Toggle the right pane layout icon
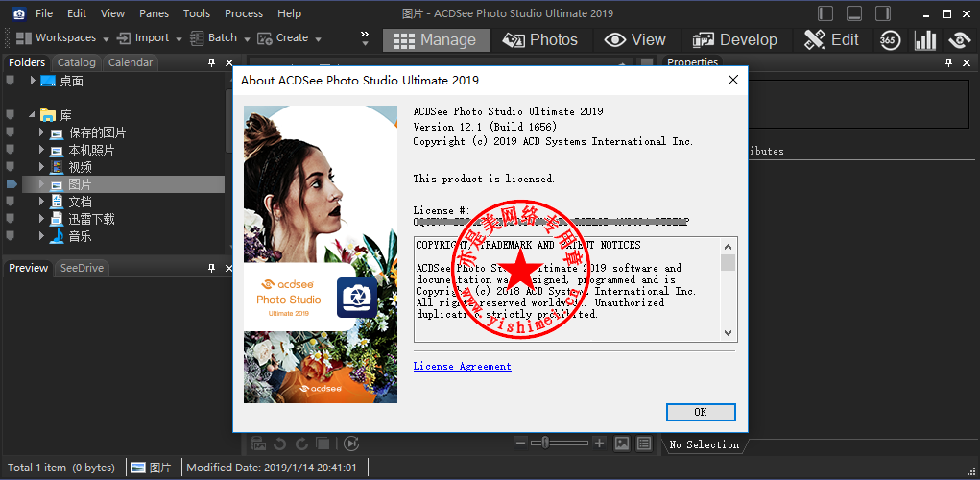980x480 pixels. [x=883, y=13]
